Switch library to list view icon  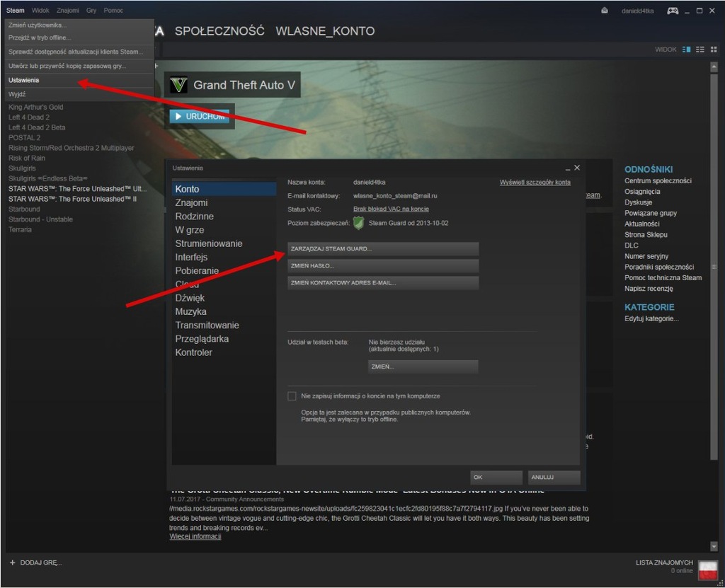pyautogui.click(x=700, y=50)
